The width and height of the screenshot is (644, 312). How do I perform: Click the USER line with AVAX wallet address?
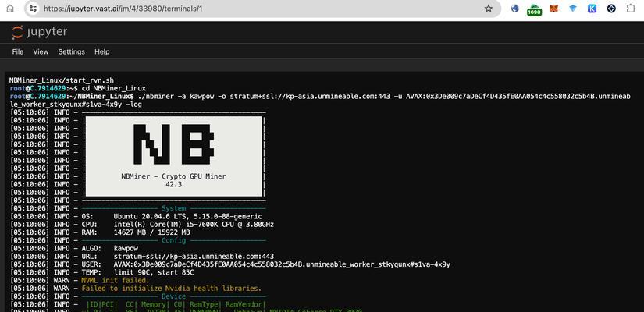click(x=230, y=264)
